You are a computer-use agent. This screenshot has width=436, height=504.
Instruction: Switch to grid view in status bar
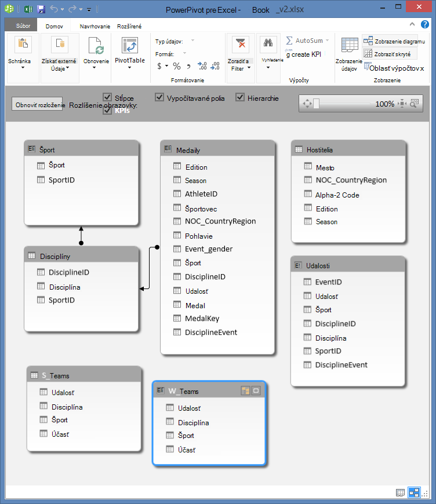click(x=400, y=492)
